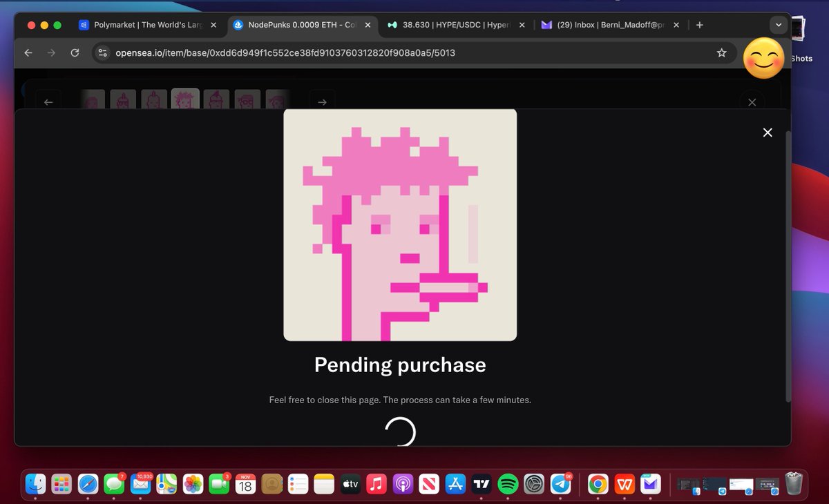Open Launchpad from the dock
829x504 pixels.
point(61,485)
